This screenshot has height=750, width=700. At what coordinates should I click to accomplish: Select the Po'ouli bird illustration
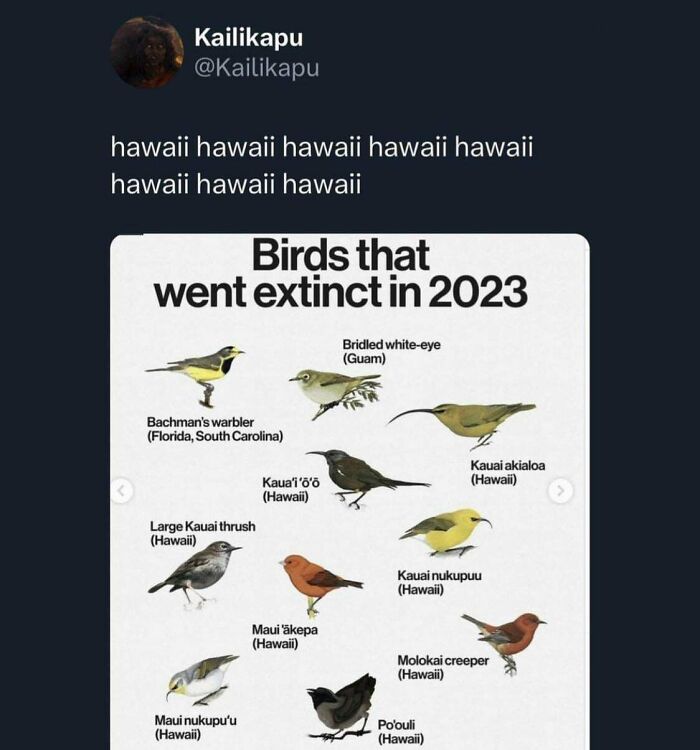(343, 706)
